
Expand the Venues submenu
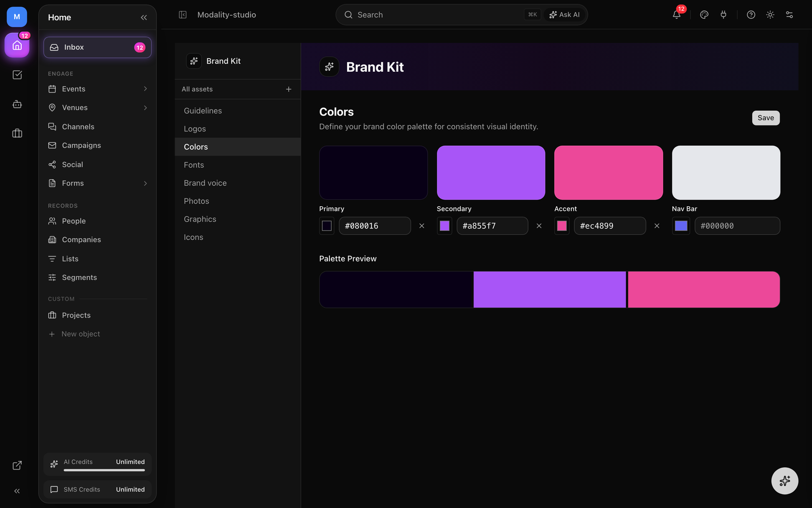(145, 108)
